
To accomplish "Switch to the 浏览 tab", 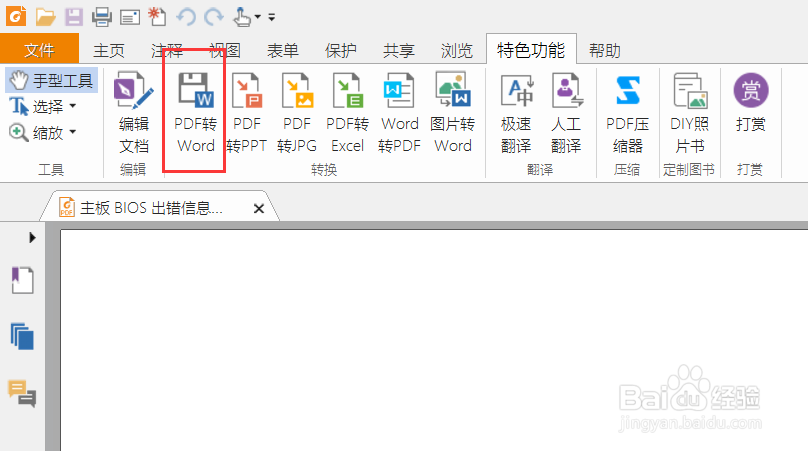I will click(457, 51).
